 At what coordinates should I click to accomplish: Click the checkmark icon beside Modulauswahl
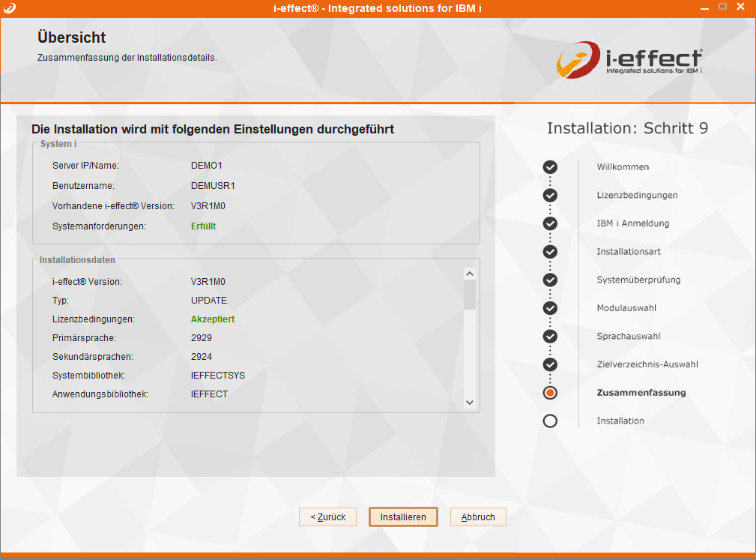pos(550,308)
